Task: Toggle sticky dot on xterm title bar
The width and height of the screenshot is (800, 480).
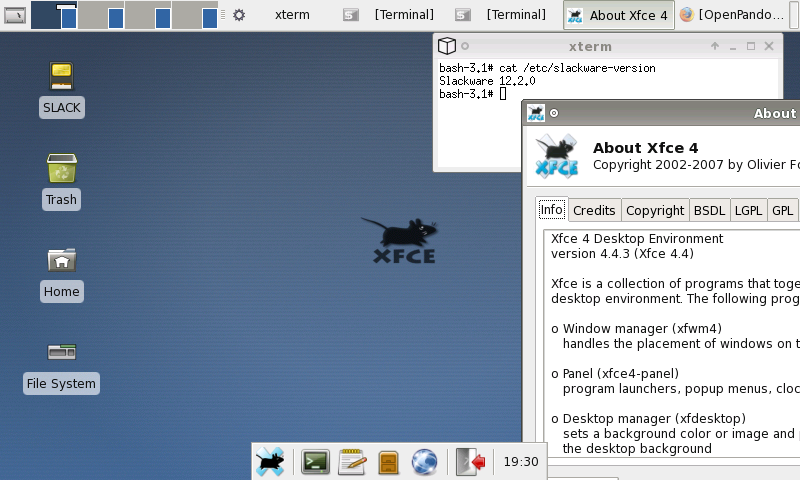Action: 465,46
